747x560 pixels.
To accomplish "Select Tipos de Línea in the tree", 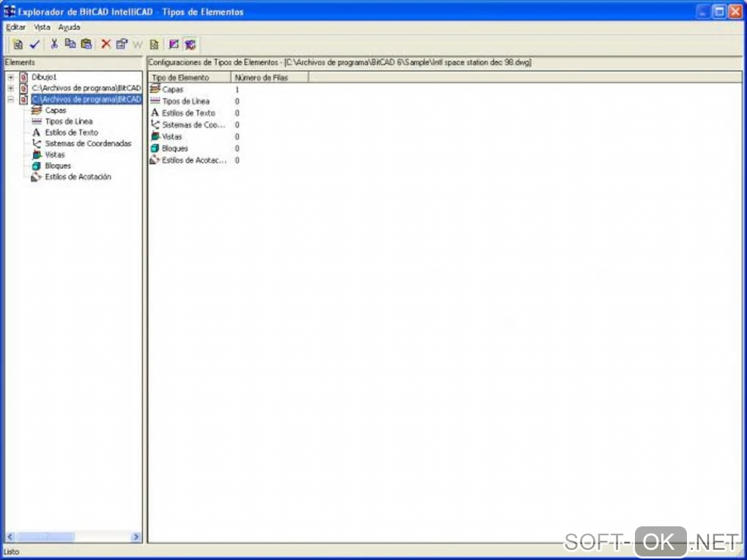I will point(69,122).
